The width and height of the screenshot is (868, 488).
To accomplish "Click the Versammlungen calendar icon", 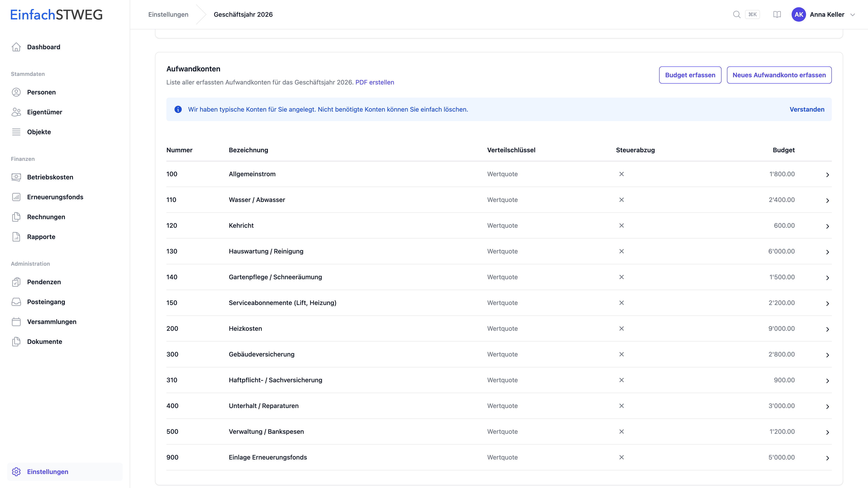I will 16,322.
